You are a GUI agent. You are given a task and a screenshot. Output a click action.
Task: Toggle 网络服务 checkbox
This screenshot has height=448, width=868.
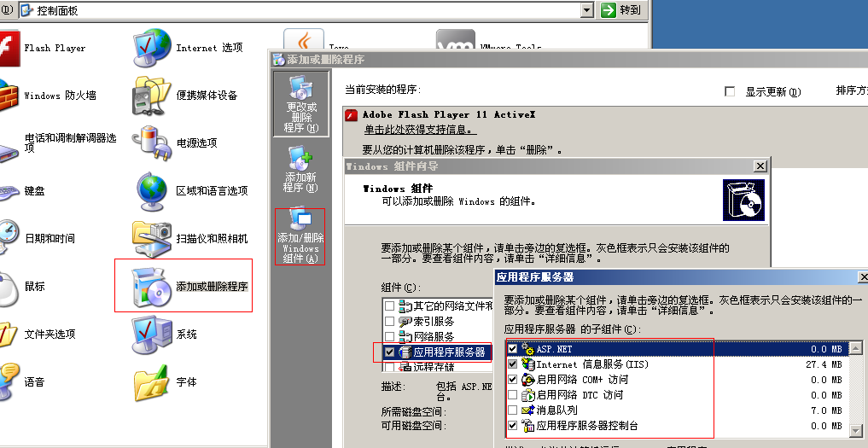point(390,336)
